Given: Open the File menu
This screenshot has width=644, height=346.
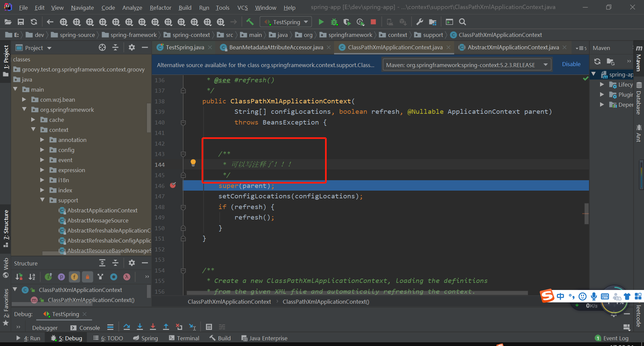Looking at the screenshot, I should pyautogui.click(x=23, y=7).
